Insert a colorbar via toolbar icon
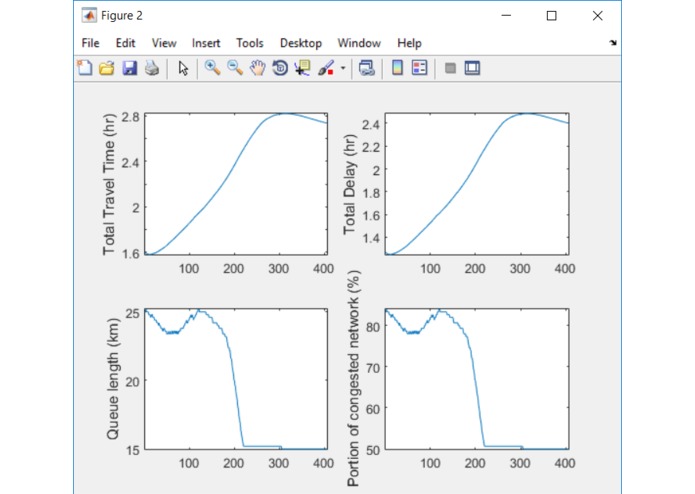Image resolution: width=695 pixels, height=494 pixels. pos(398,68)
